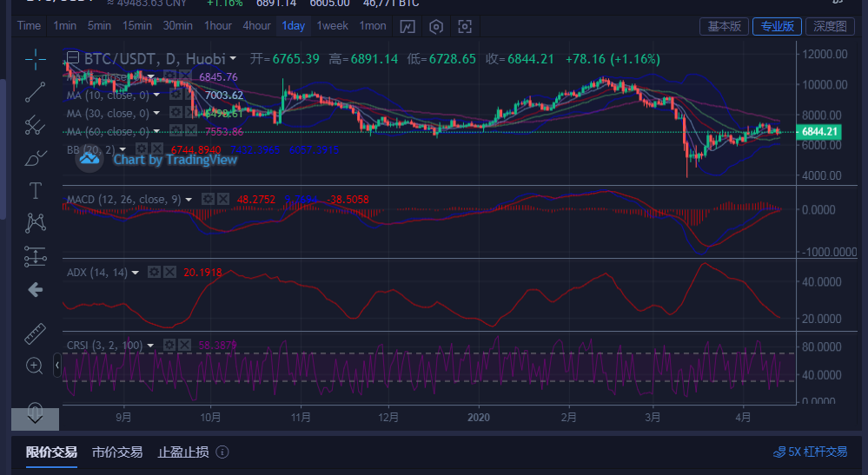Switch to 基本版 basic version
The image size is (868, 475).
coord(724,26)
